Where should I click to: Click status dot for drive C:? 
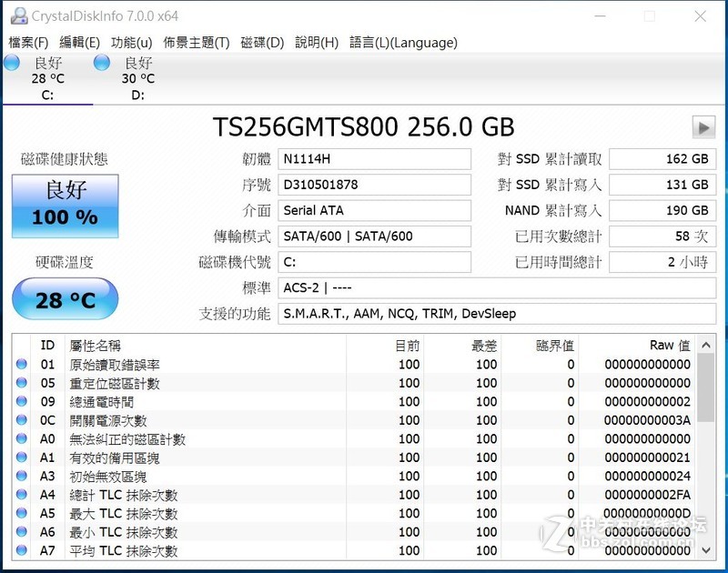click(x=12, y=63)
